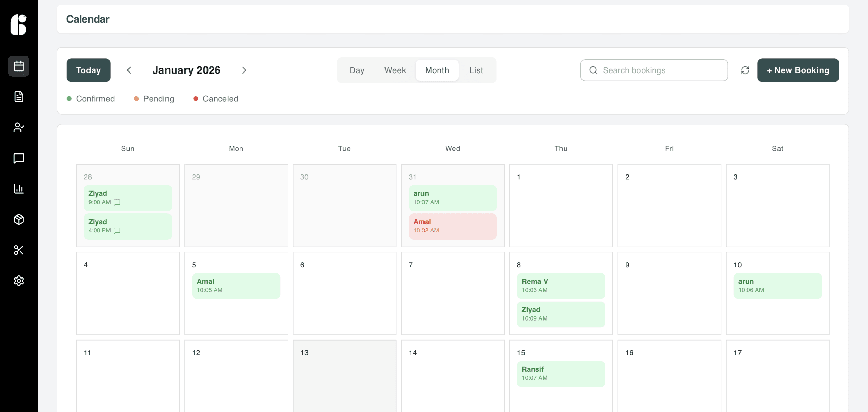
Task: Click the New Booking button
Action: click(798, 70)
